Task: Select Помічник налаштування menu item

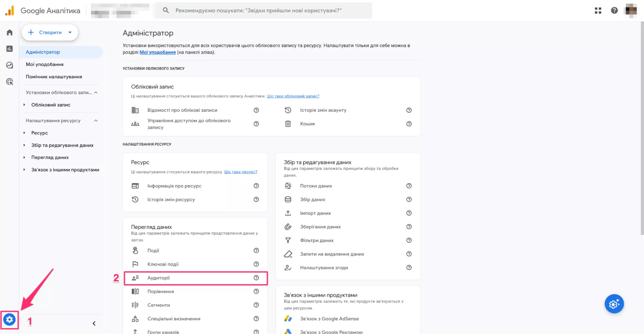Action: tap(54, 77)
